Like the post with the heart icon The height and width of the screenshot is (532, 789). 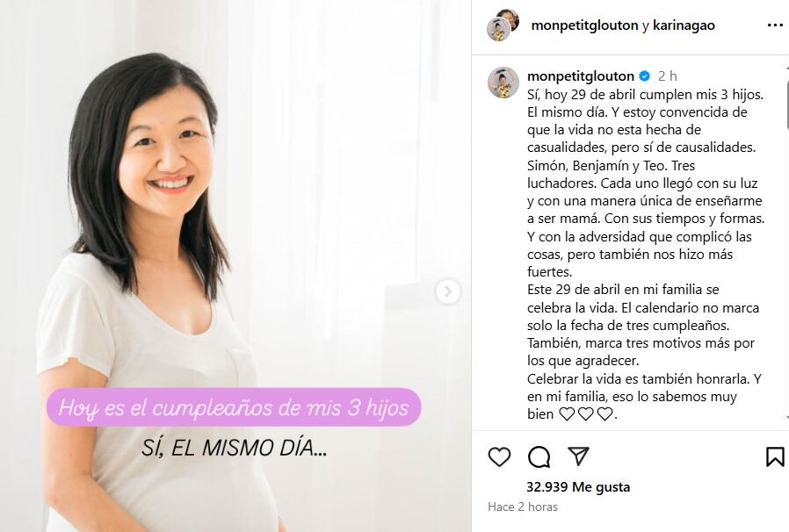(499, 457)
